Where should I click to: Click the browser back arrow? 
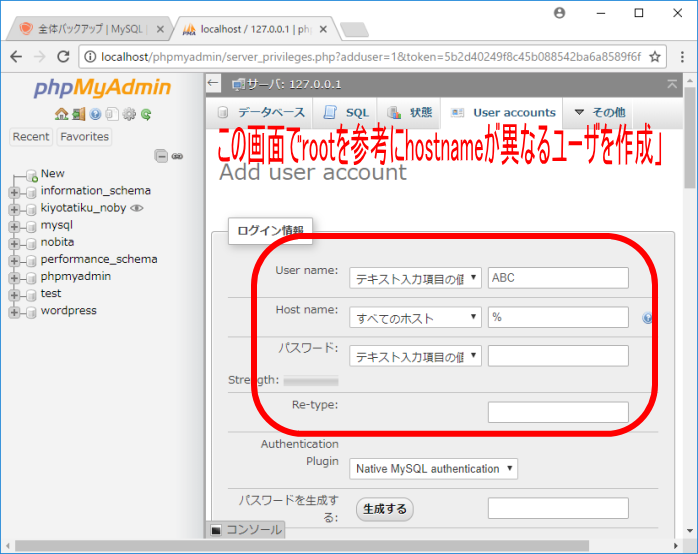pyautogui.click(x=16, y=57)
